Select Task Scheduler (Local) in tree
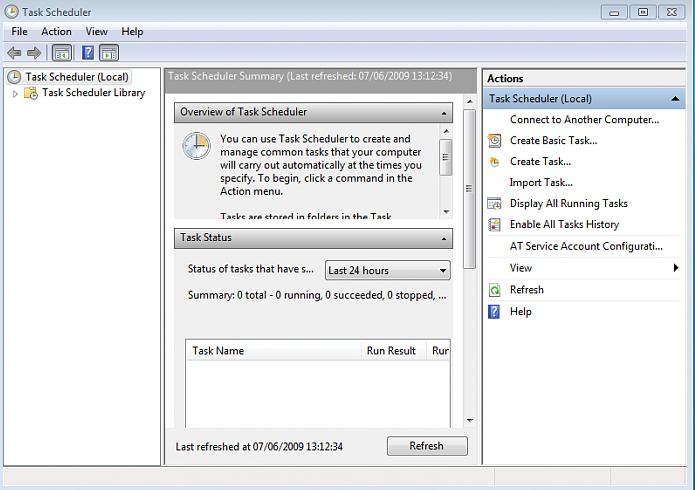Image resolution: width=695 pixels, height=490 pixels. coord(76,77)
